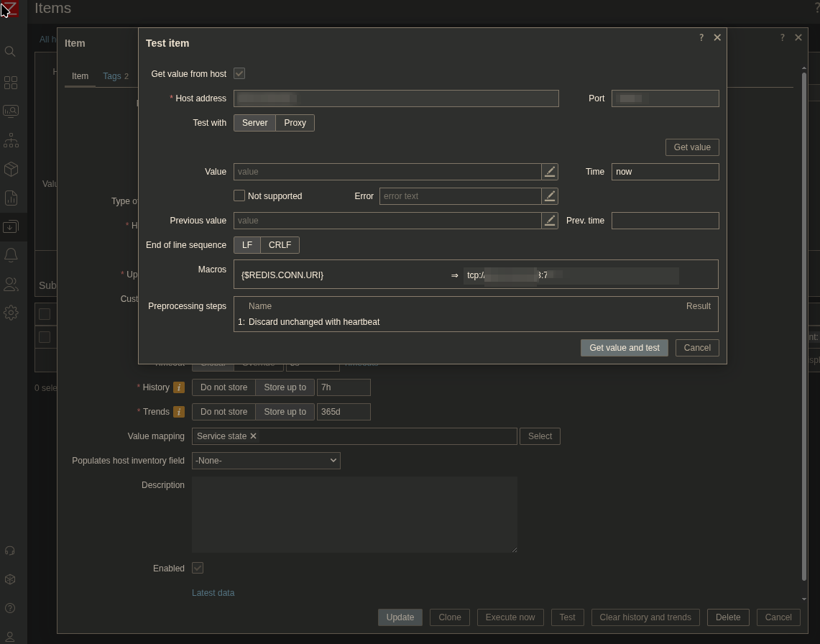
Task: Switch to the Item tab
Action: (x=80, y=76)
